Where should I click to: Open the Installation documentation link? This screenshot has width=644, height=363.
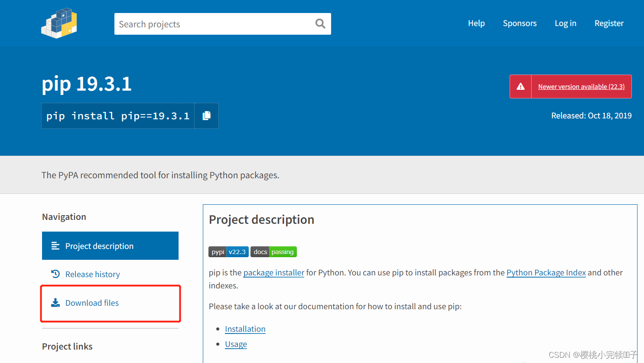point(245,329)
